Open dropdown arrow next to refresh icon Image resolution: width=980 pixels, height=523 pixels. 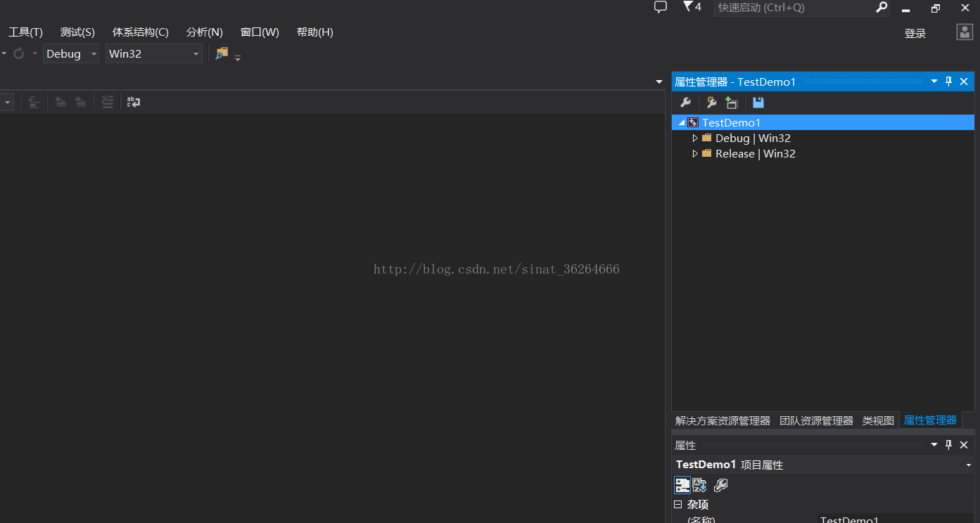(34, 53)
